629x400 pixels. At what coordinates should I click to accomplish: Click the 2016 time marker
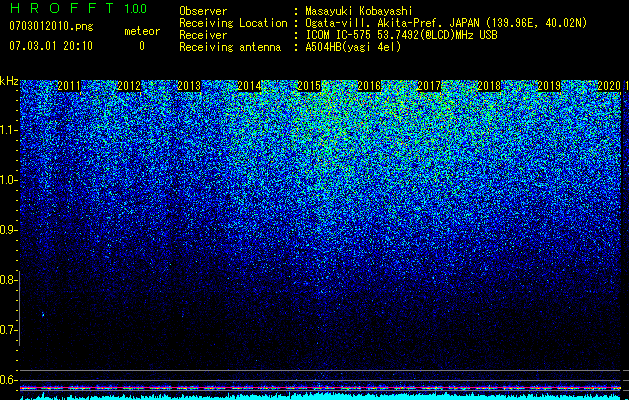click(369, 86)
